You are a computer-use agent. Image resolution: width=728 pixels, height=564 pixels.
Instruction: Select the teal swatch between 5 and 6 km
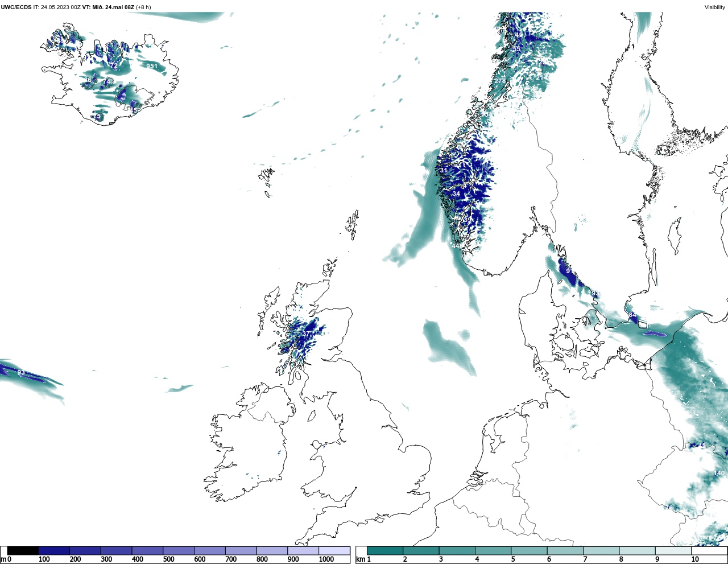(x=529, y=550)
